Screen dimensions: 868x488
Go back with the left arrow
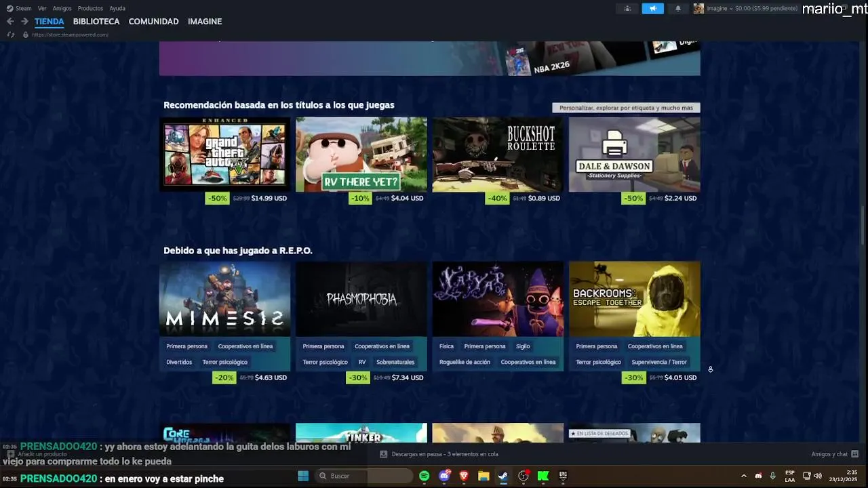(x=10, y=22)
